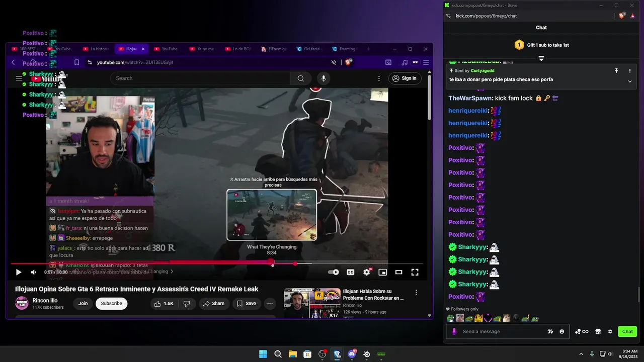
Task: Click the YouTube search field
Action: coord(200,78)
